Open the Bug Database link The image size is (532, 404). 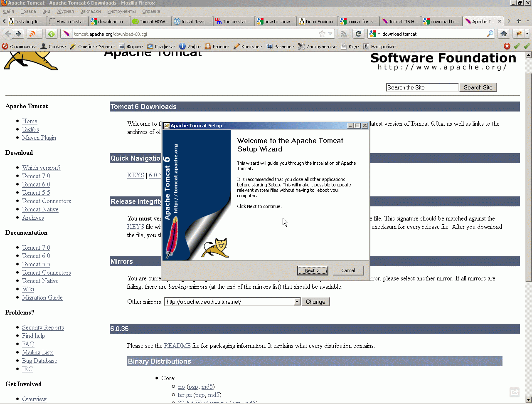click(39, 361)
